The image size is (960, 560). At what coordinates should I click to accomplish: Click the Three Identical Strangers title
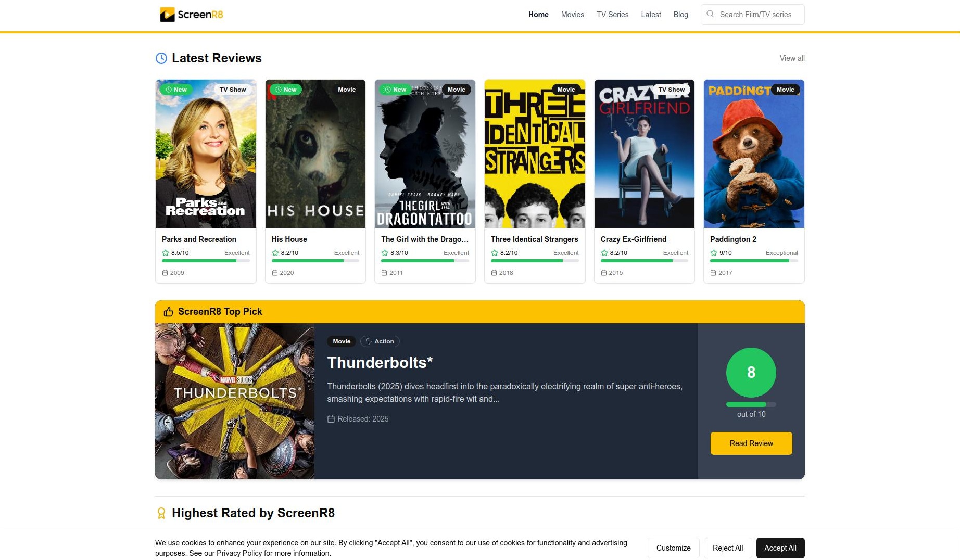tap(535, 239)
